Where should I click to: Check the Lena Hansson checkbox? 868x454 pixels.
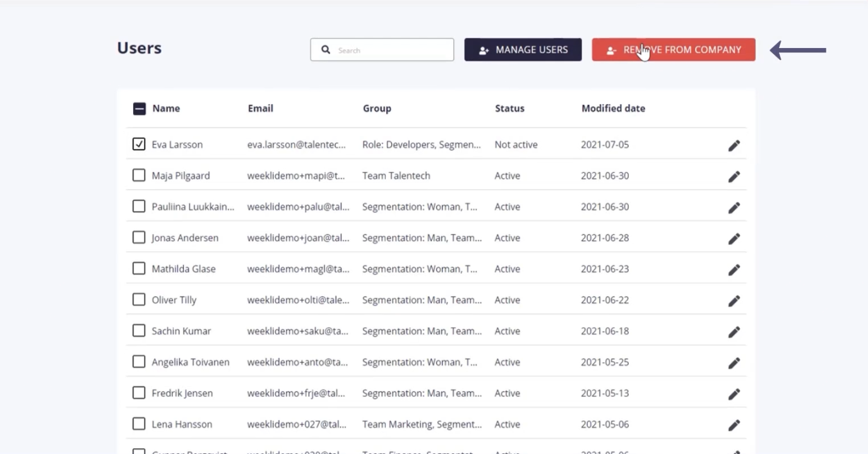139,424
